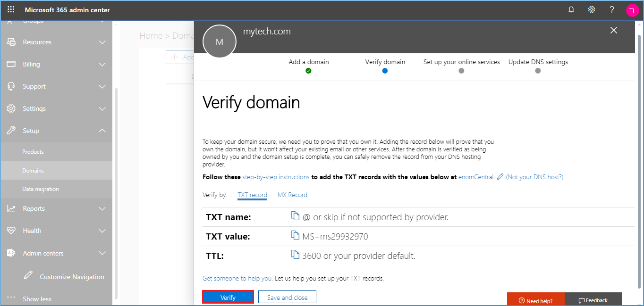Click (Not your DNS host?) link
This screenshot has width=644, height=306.
[x=534, y=177]
